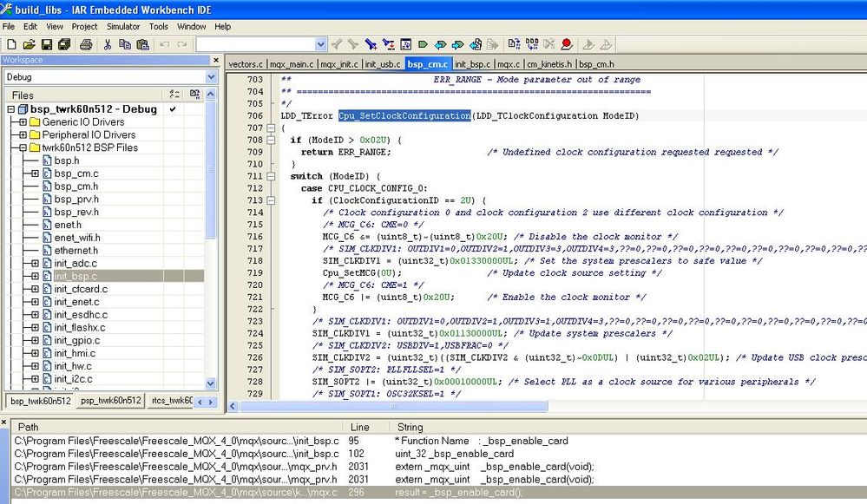Expand the init_enet.c tree node
This screenshot has width=867, height=504.
tap(35, 302)
